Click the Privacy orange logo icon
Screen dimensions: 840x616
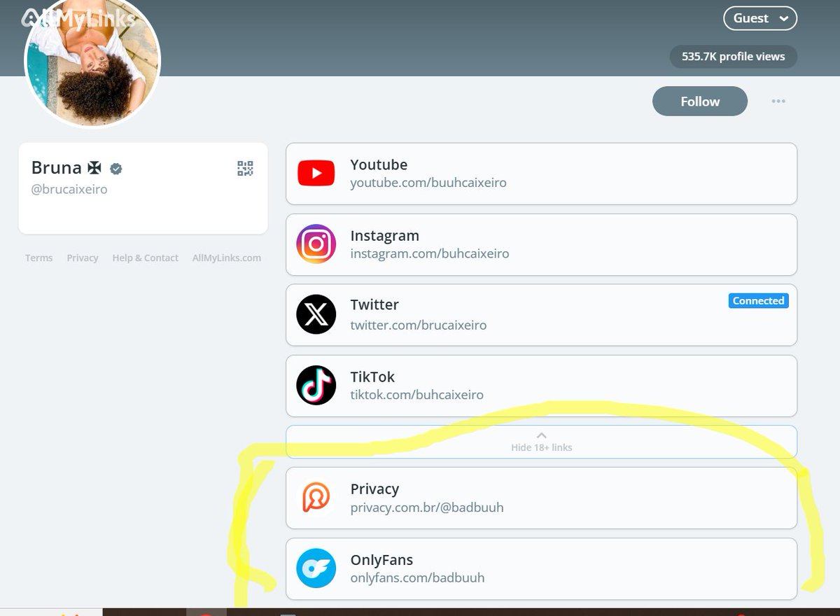(316, 498)
